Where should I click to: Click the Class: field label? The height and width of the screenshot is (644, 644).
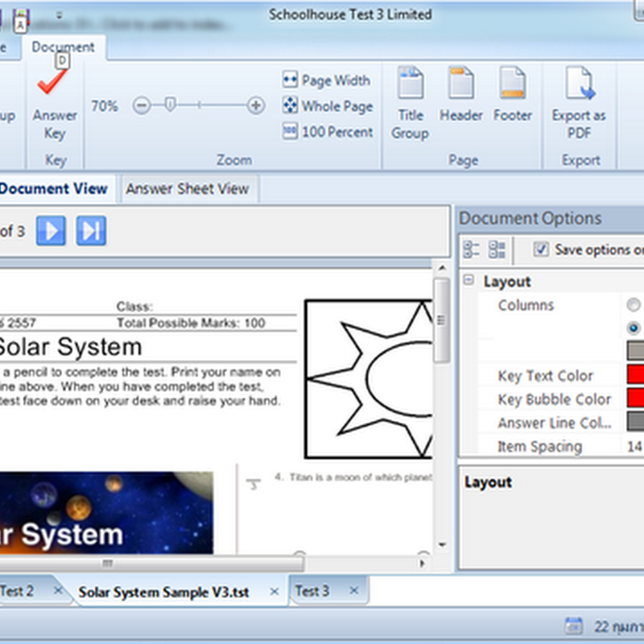click(134, 306)
